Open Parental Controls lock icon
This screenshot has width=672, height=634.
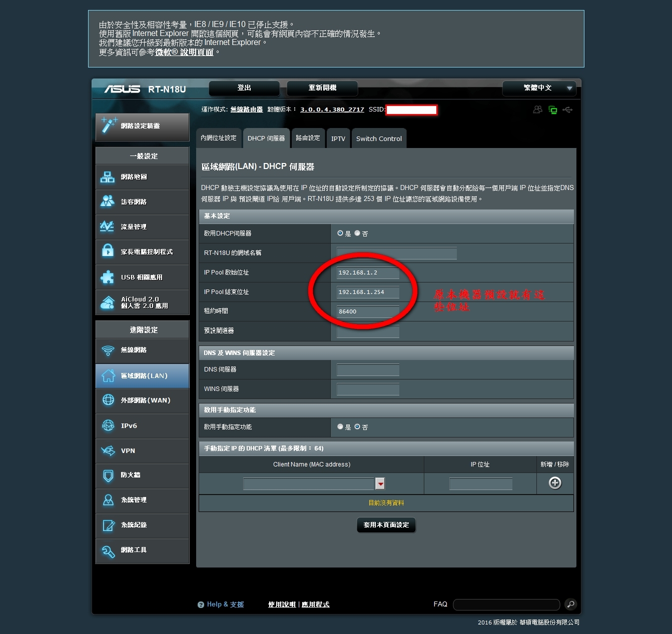108,251
